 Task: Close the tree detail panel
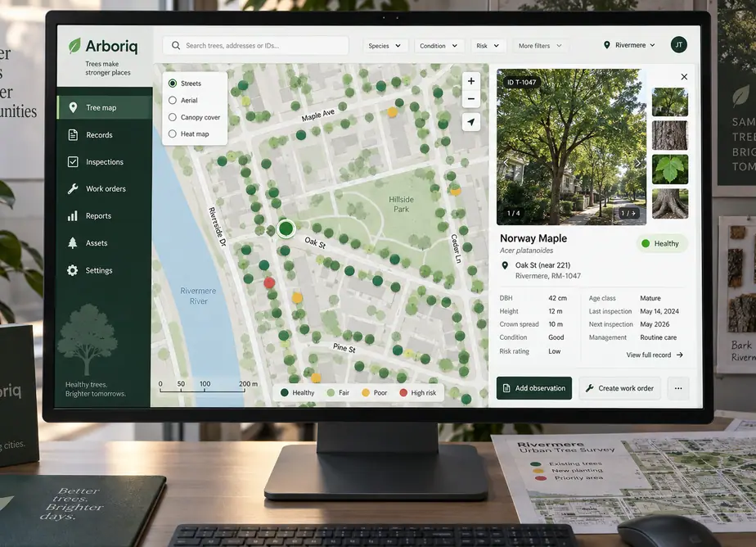684,77
